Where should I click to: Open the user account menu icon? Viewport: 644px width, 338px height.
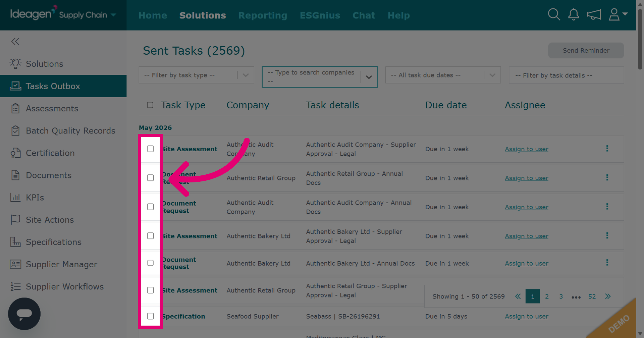pos(618,14)
